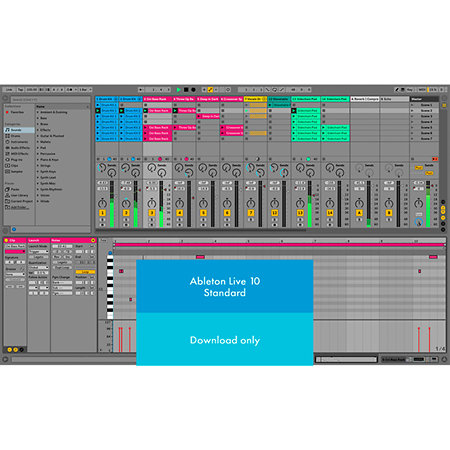Click the Tap tempo button
Image resolution: width=450 pixels, height=450 pixels.
pyautogui.click(x=20, y=90)
